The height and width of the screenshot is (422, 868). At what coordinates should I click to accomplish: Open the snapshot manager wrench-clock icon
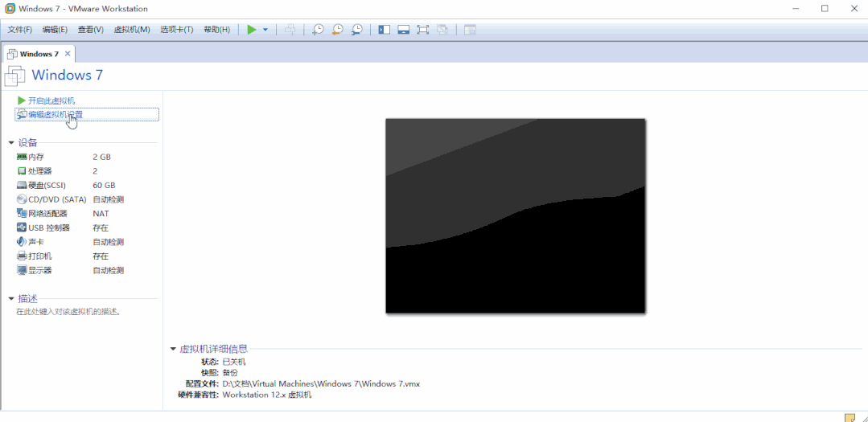click(x=357, y=30)
